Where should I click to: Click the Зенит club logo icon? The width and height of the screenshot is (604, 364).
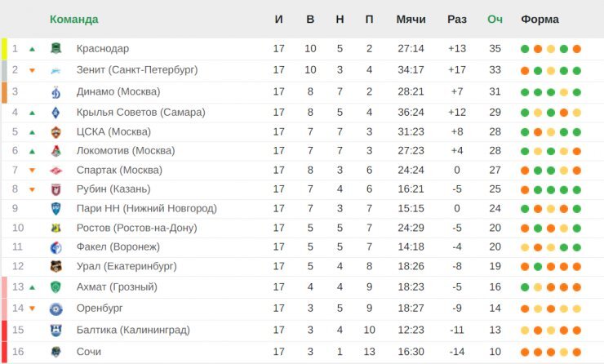tap(56, 70)
